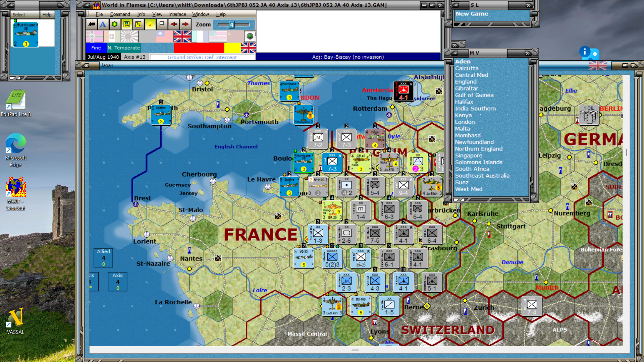
Task: Jump to Aden in the M V list
Action: pyautogui.click(x=463, y=62)
